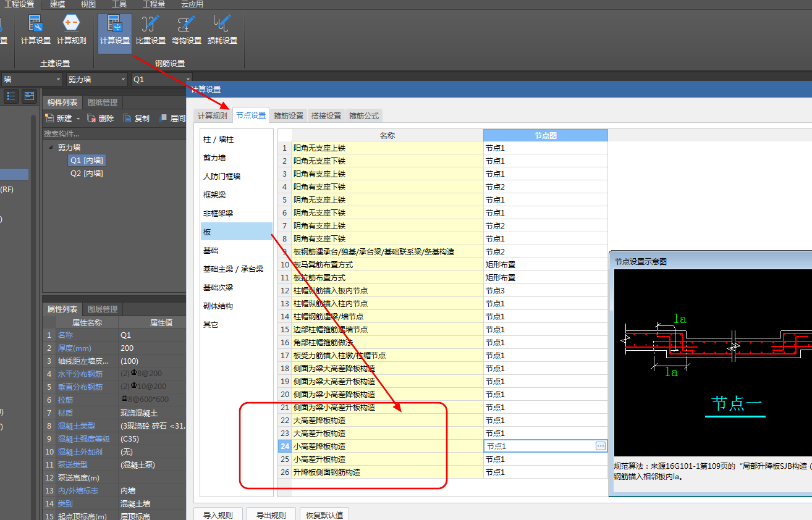The width and height of the screenshot is (812, 520).
Task: Open 工程量 ribbon tab
Action: coord(154,4)
